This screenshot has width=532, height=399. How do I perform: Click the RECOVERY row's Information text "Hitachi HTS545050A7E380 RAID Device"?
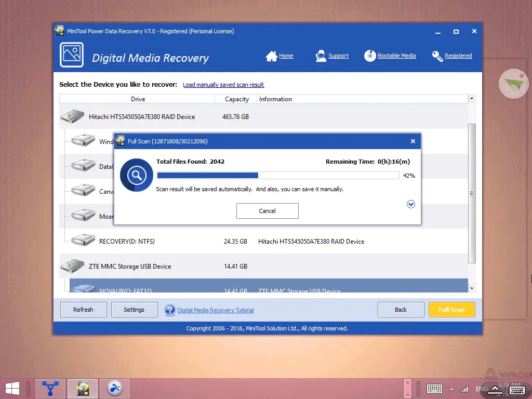coord(311,241)
